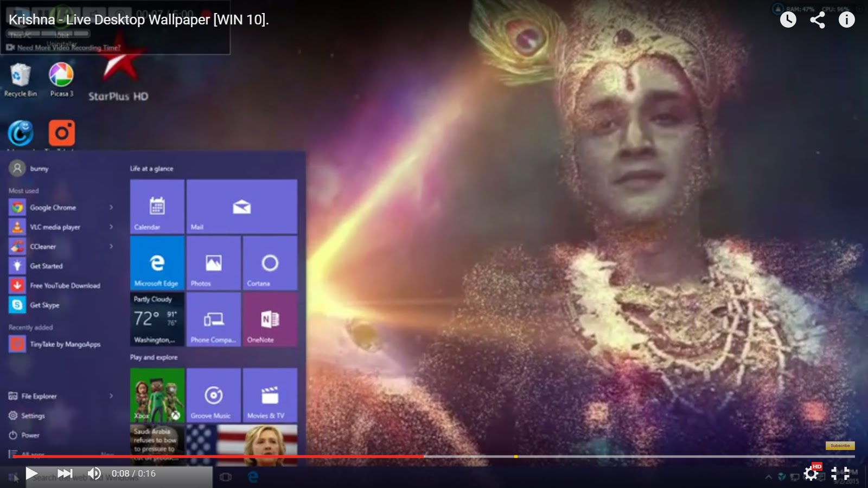Launch the Groove Music tile
The image size is (868, 488).
(x=214, y=395)
